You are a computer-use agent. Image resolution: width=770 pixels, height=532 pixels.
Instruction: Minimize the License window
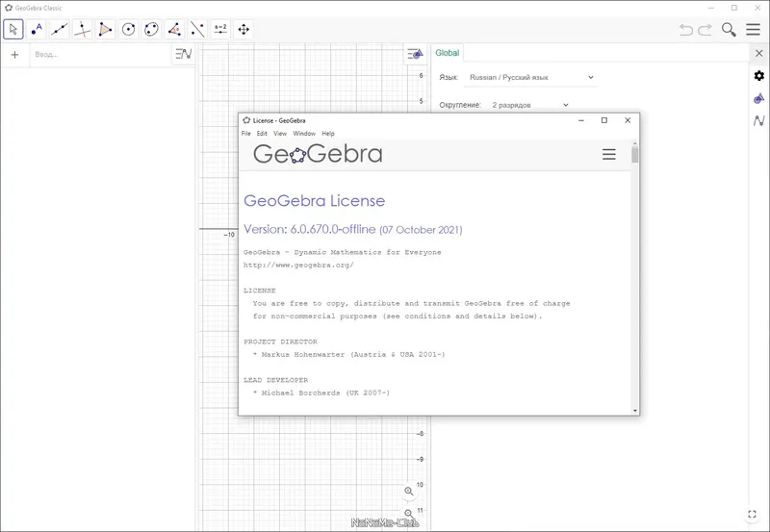tap(581, 120)
